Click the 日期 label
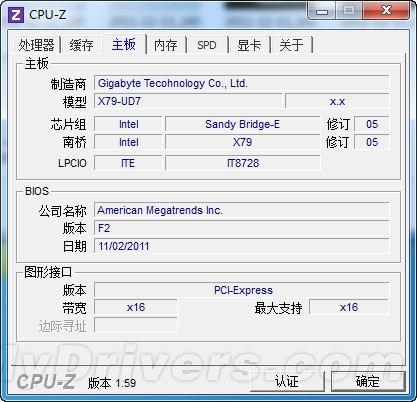The height and width of the screenshot is (402, 417). 75,247
